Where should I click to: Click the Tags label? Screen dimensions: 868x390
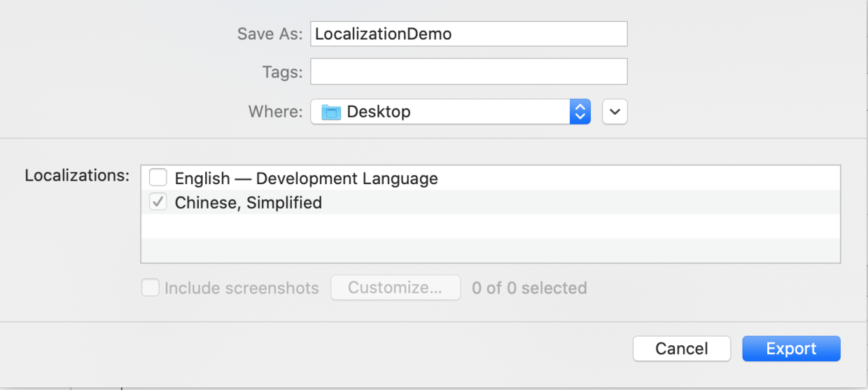(282, 72)
